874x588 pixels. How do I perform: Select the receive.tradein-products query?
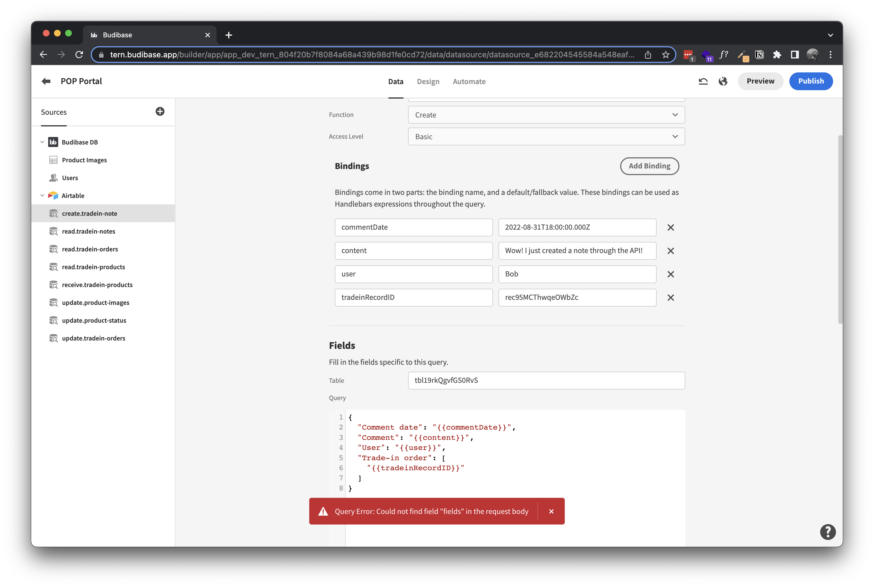(x=103, y=285)
